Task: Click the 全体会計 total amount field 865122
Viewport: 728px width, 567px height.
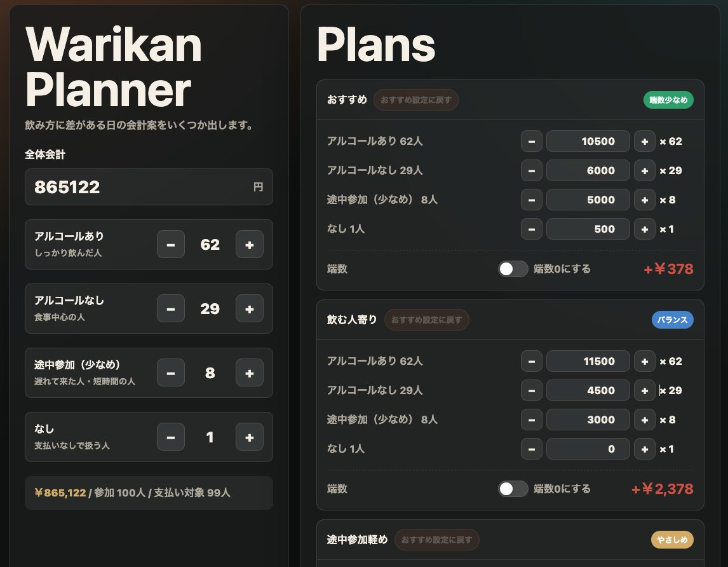Action: 149,187
